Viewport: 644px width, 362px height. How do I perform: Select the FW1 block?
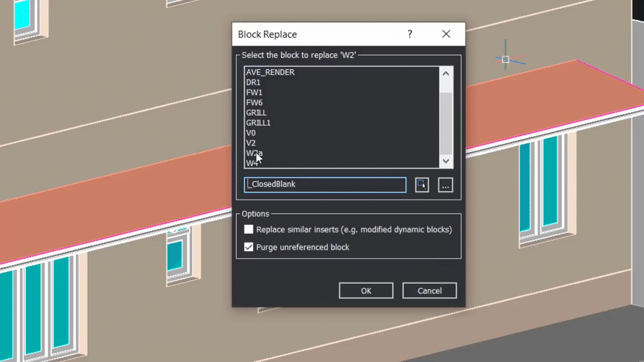point(254,92)
